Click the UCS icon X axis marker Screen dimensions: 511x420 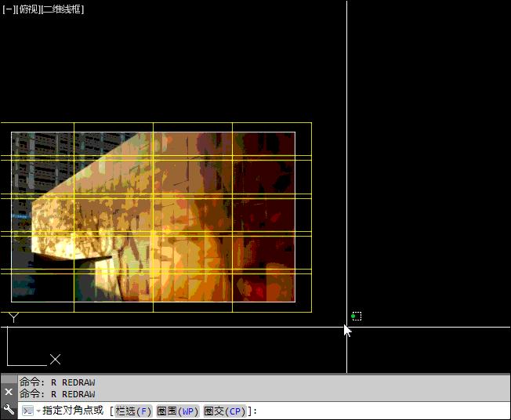click(55, 360)
